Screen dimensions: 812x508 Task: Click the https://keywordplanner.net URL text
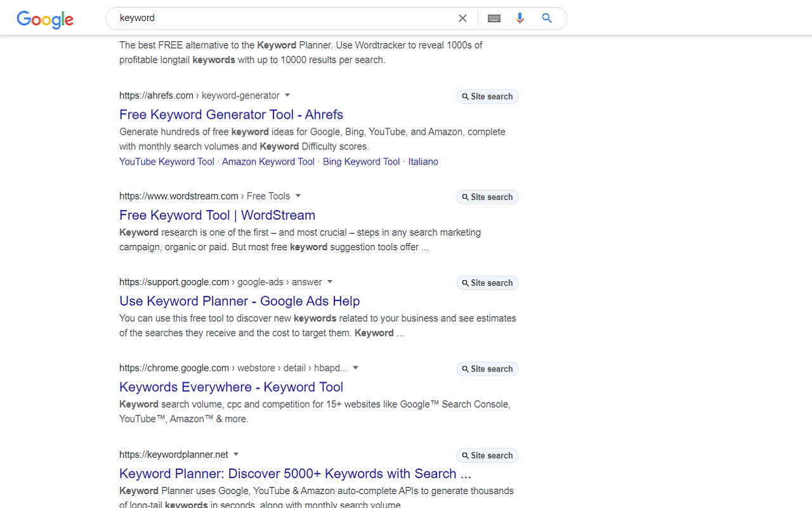point(174,454)
